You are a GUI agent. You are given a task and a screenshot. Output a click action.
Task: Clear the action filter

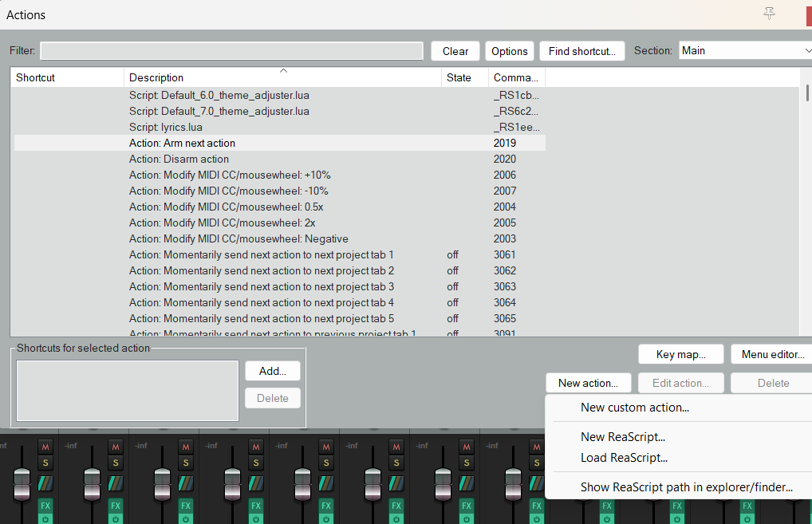pyautogui.click(x=455, y=51)
